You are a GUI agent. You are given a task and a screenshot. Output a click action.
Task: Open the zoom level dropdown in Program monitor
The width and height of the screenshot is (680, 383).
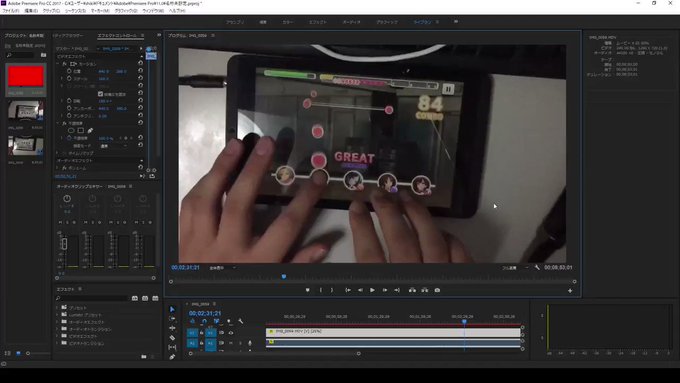222,268
